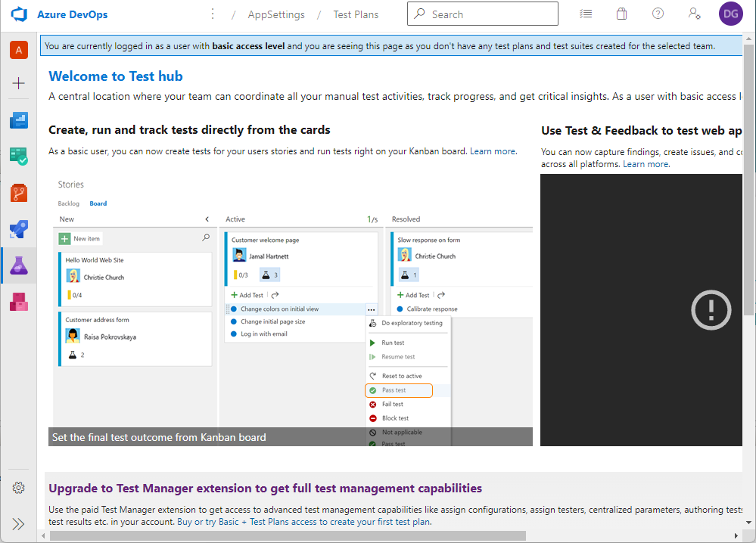
Task: Open Project settings gear icon
Action: [x=18, y=488]
